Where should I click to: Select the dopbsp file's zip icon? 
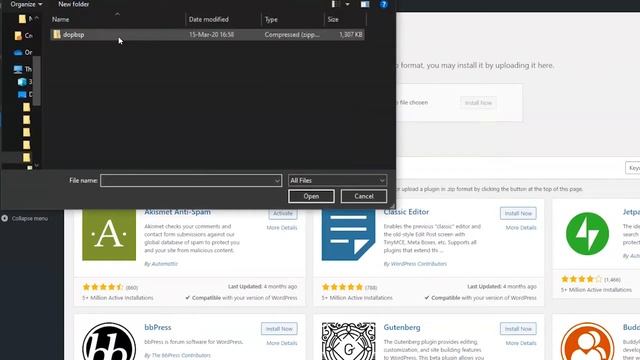click(57, 35)
